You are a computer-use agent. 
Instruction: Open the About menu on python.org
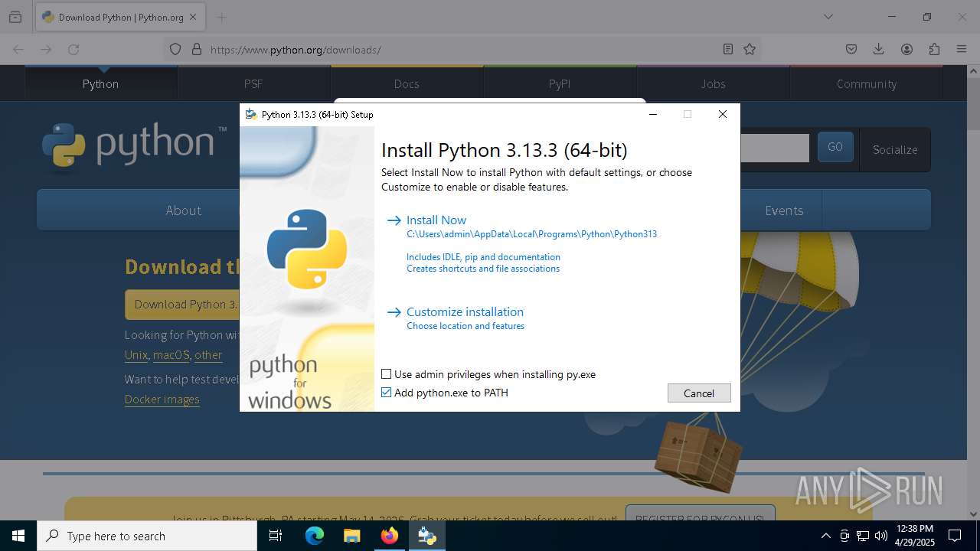(184, 210)
